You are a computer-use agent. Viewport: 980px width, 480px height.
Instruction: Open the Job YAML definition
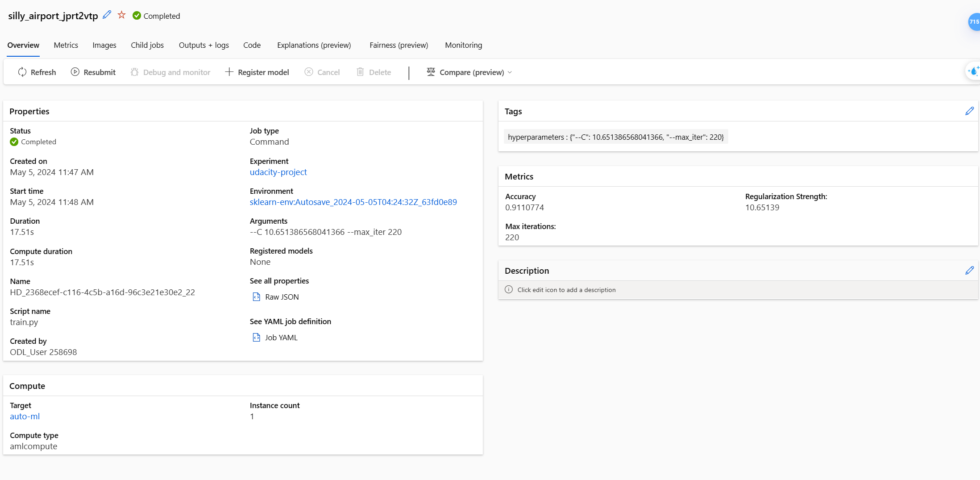(275, 338)
